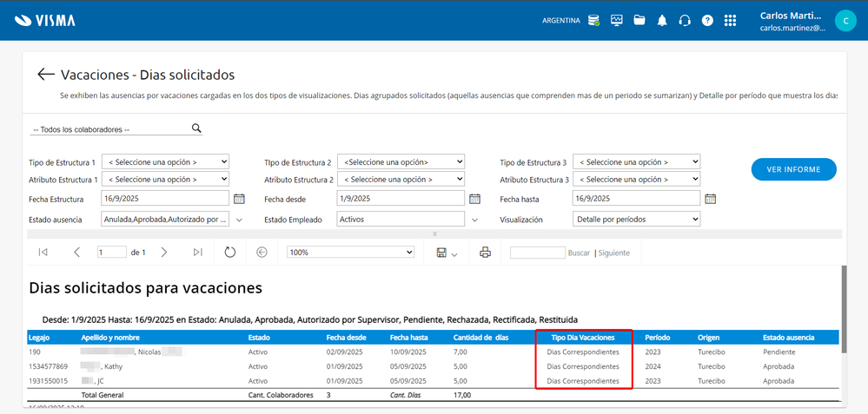
Task: Click the Estado Empleado Activos field
Action: pyautogui.click(x=401, y=219)
